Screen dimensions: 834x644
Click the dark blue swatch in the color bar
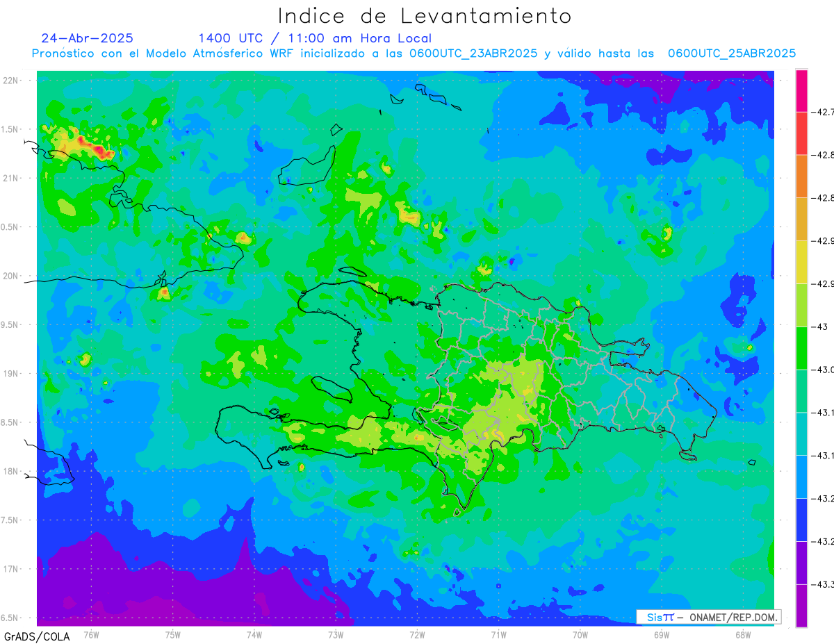point(801,520)
